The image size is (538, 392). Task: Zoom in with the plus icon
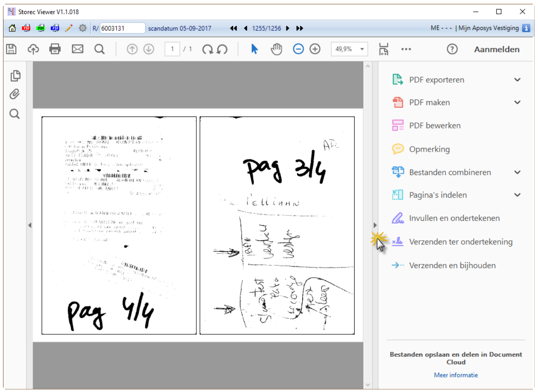(x=315, y=49)
